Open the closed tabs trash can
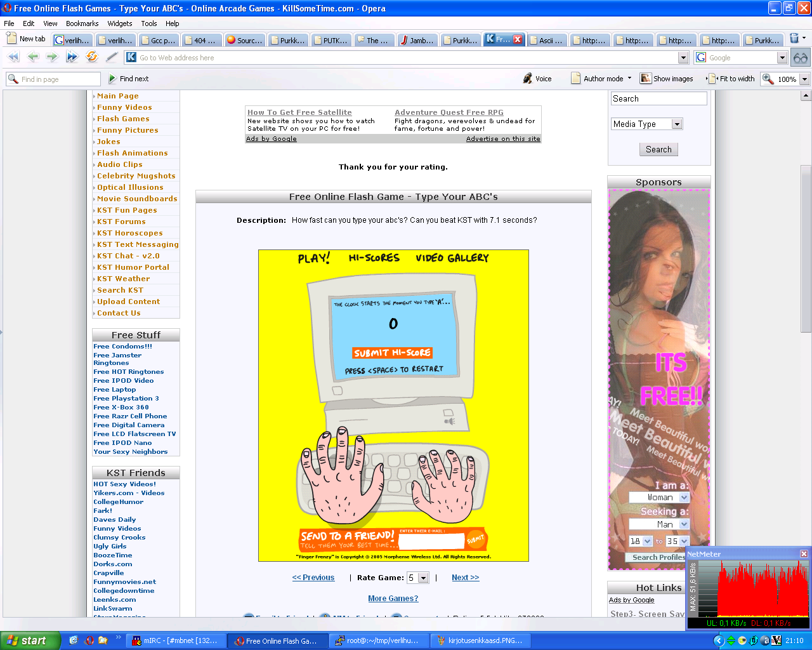Image resolution: width=812 pixels, height=650 pixels. click(x=794, y=39)
